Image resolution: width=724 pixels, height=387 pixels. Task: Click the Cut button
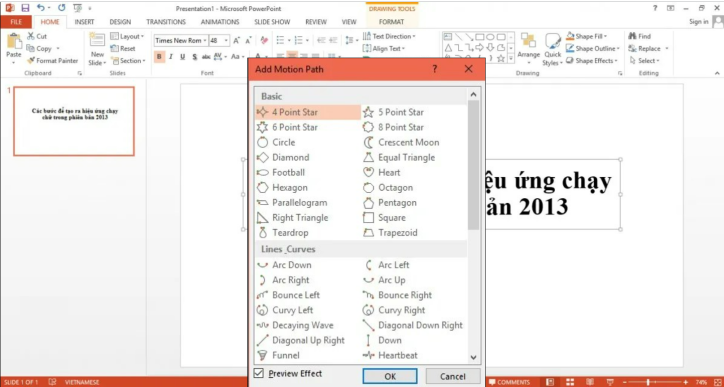[37, 36]
